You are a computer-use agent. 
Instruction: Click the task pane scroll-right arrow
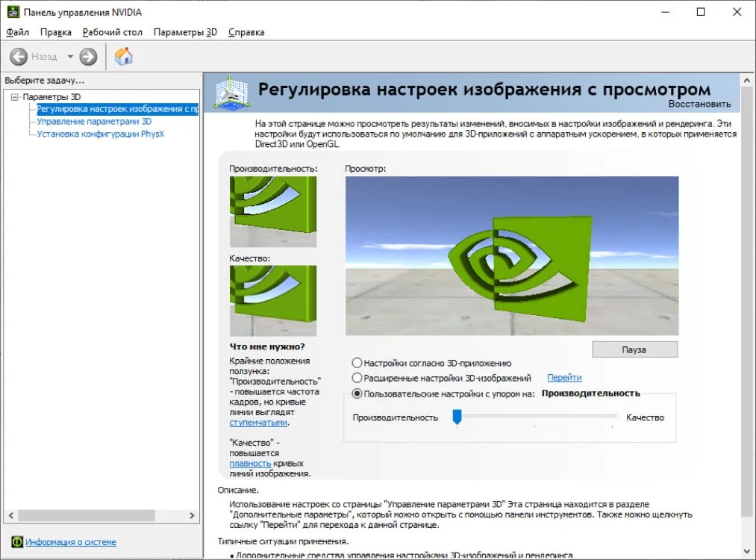coord(192,516)
